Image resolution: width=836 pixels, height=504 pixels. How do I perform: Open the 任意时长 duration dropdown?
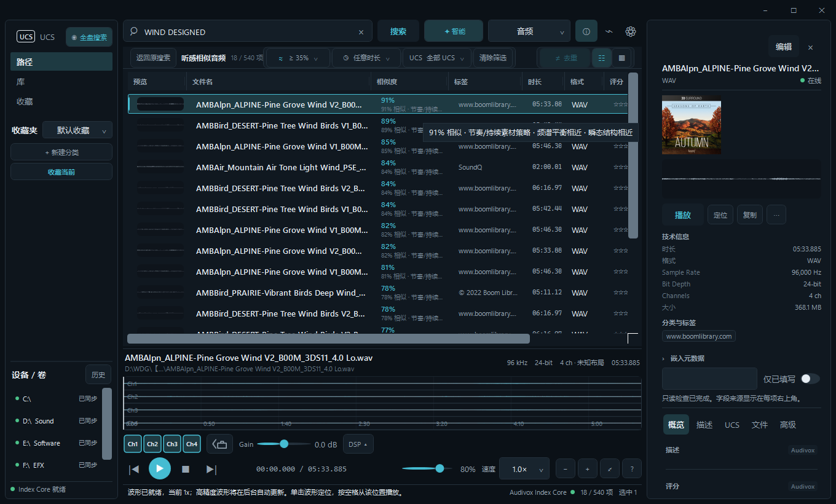tap(366, 58)
